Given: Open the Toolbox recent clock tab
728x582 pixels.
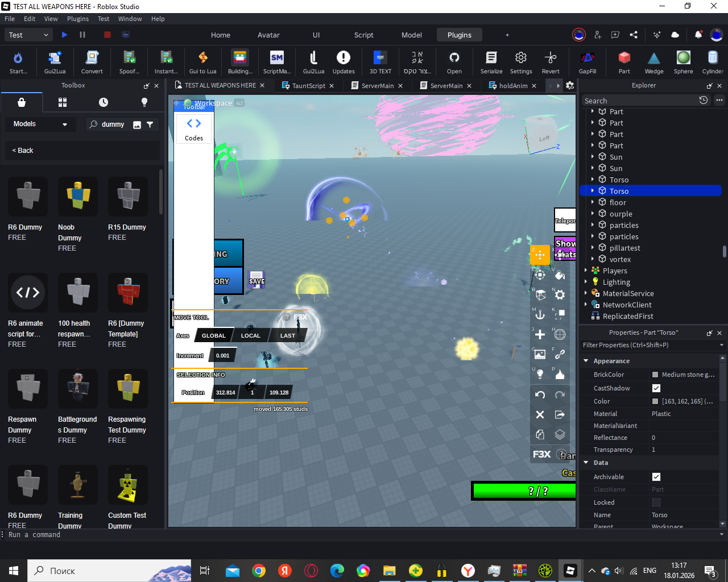Looking at the screenshot, I should [104, 102].
